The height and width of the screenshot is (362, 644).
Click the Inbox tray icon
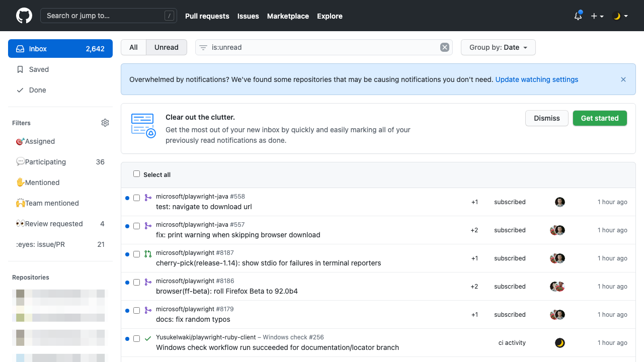[20, 49]
